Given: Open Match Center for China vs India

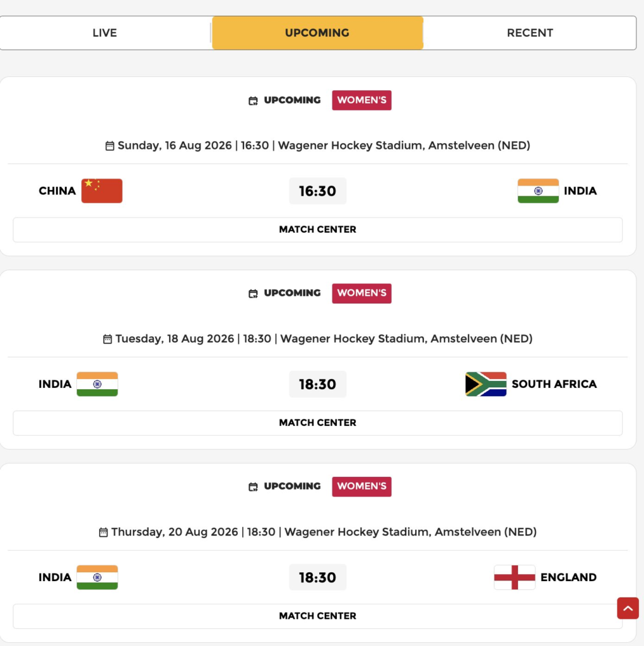Looking at the screenshot, I should 317,230.
